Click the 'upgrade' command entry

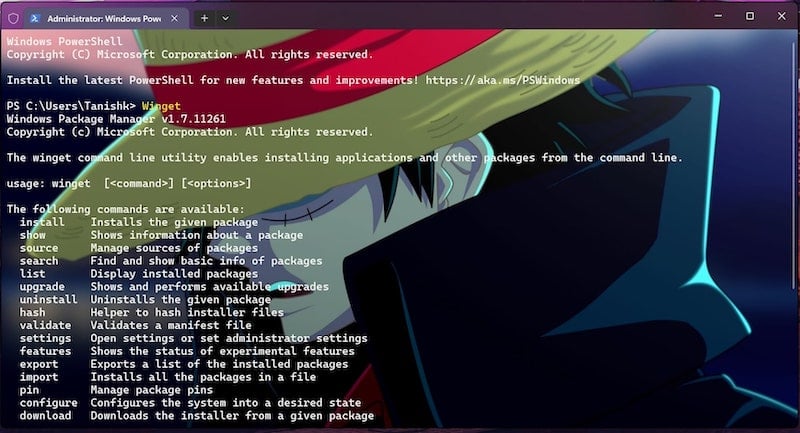pyautogui.click(x=42, y=287)
